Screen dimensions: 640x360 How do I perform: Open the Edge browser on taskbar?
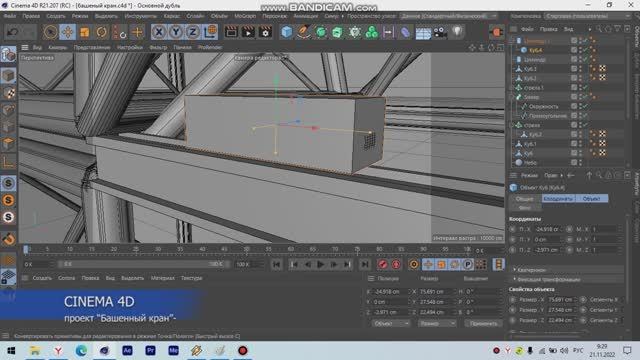[x=81, y=350]
